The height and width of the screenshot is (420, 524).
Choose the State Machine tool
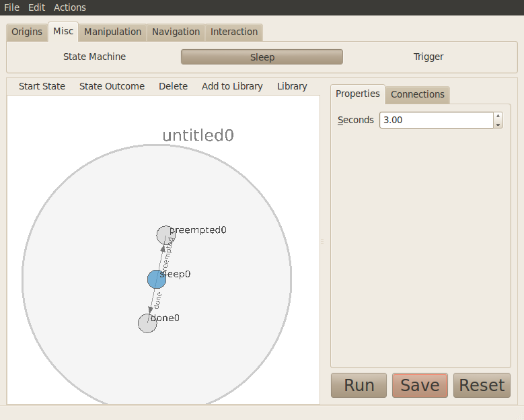(x=94, y=57)
